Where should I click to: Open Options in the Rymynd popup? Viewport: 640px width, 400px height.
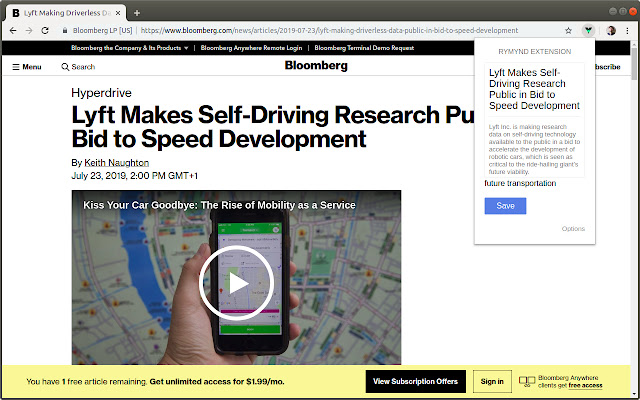tap(573, 229)
